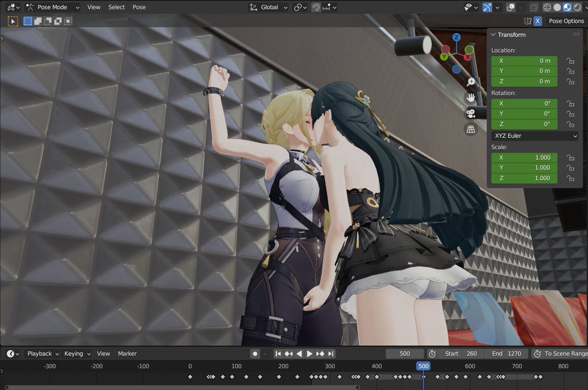The image size is (588, 390).
Task: Click Transform panel drag grip icon
Action: pyautogui.click(x=576, y=35)
